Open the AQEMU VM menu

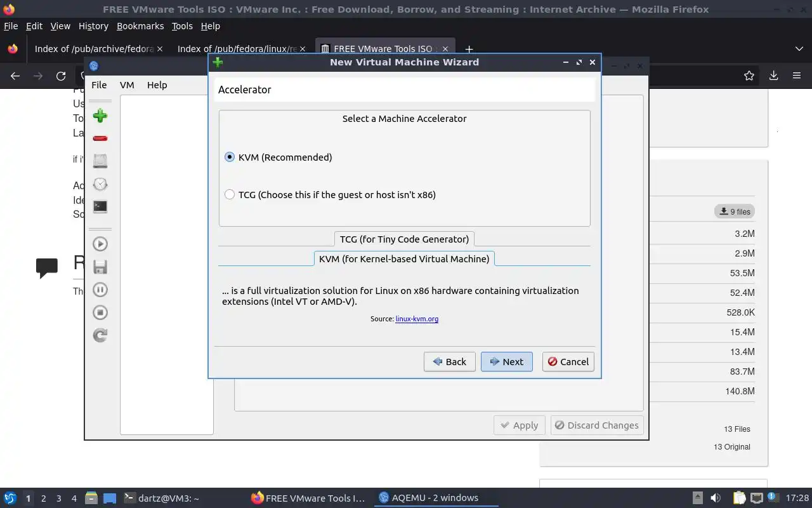point(127,84)
